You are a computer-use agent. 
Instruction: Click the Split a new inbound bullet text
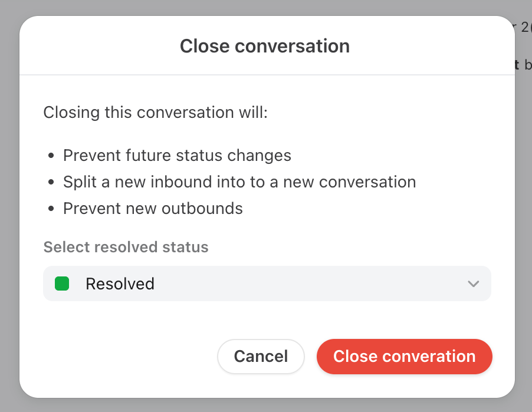click(239, 182)
